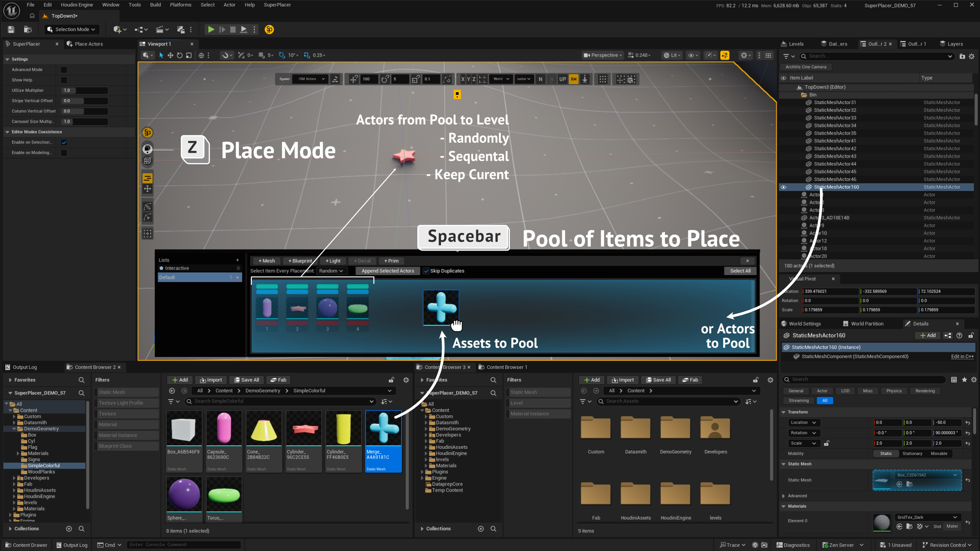Open the Lit view mode dropdown
The image size is (980, 551).
(672, 55)
